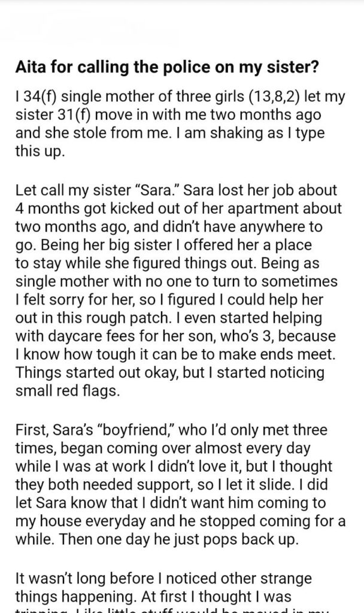Image resolution: width=364 pixels, height=613 pixels.
Task: Tap the line starting "4 months got kicked out"
Action: (x=174, y=210)
